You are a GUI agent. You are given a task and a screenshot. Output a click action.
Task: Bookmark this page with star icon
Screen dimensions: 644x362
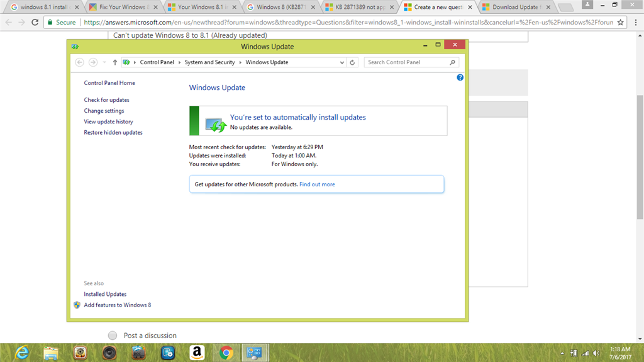tap(620, 22)
